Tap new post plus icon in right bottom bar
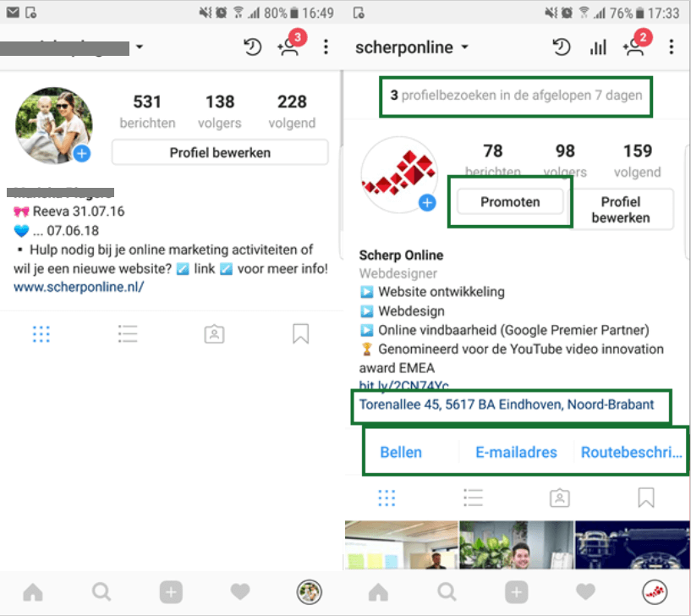The image size is (691, 616). click(517, 591)
